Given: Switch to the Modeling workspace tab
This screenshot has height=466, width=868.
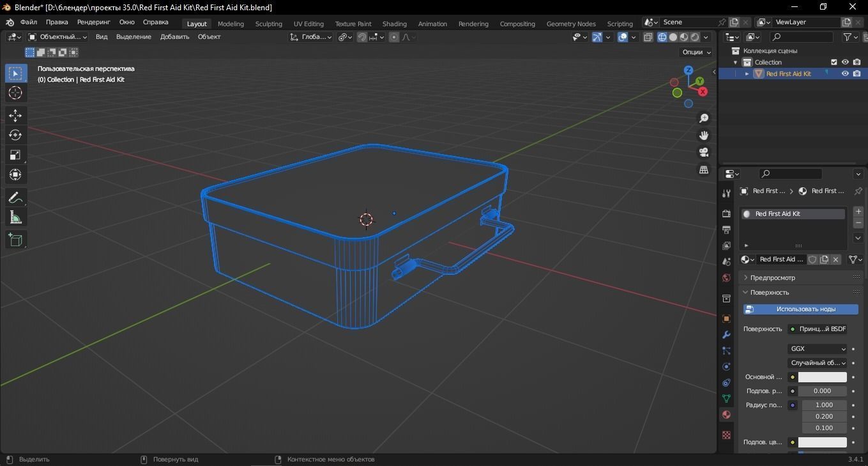Looking at the screenshot, I should tap(231, 24).
